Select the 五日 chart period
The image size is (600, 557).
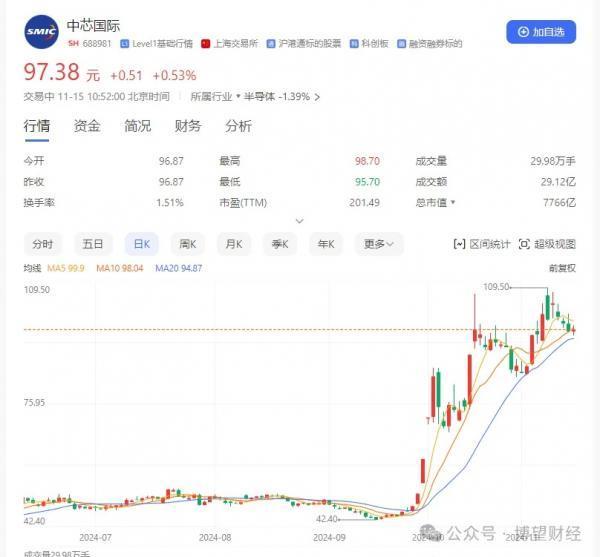pyautogui.click(x=93, y=244)
